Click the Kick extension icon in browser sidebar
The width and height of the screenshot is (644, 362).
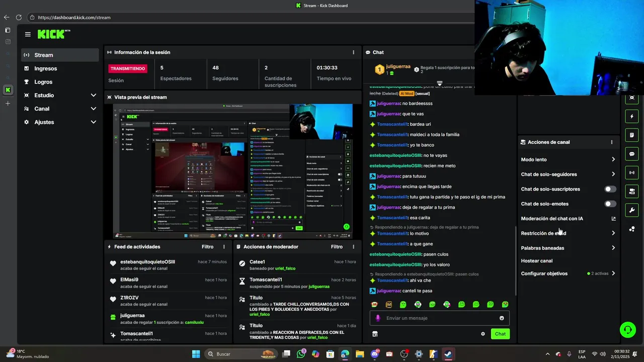point(8,90)
